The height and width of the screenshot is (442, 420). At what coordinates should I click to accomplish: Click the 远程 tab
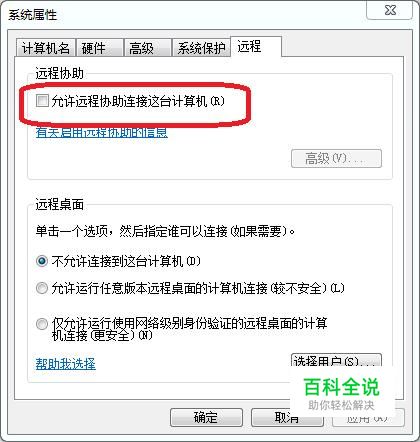256,46
